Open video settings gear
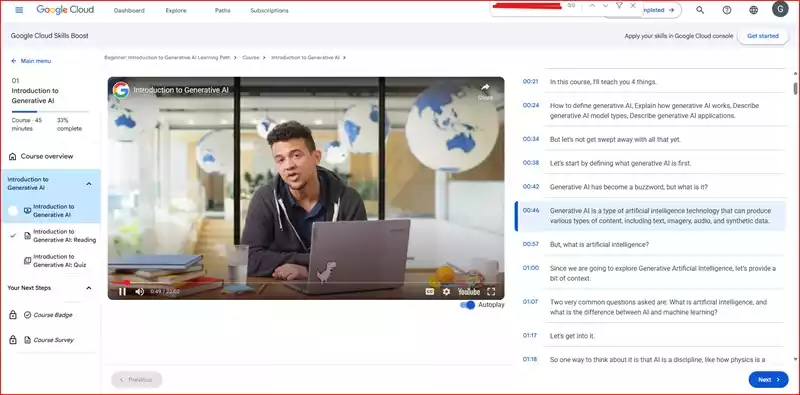This screenshot has width=800, height=395. click(x=446, y=291)
